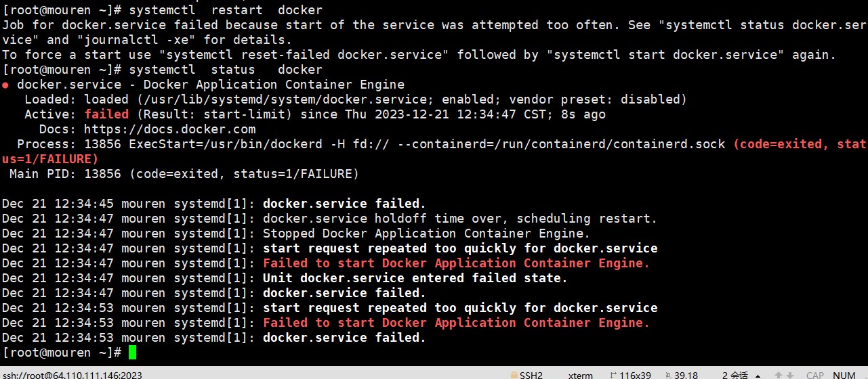Click 'Unit docker.service entered failed state' line
This screenshot has width=868, height=379.
pos(415,278)
